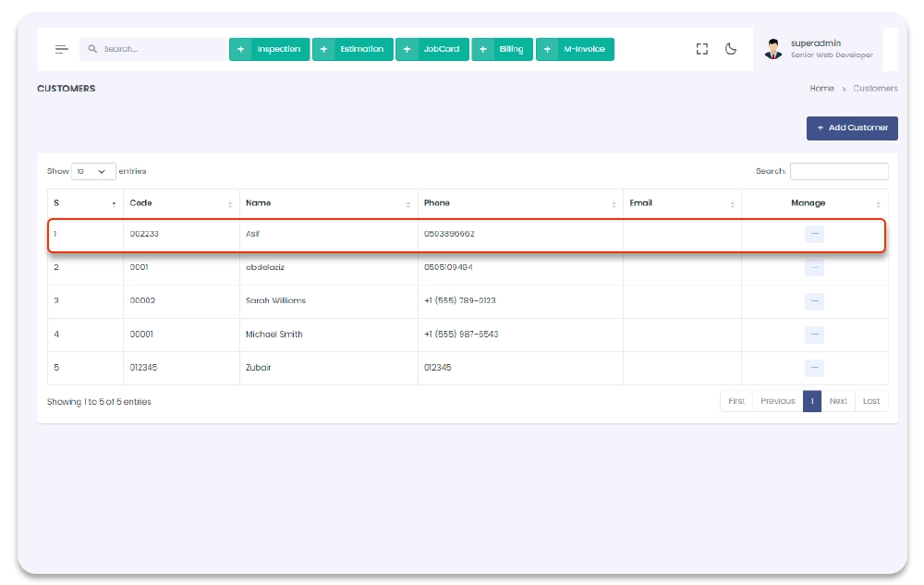
Task: Click the plus icon on Inspection button
Action: click(x=240, y=49)
